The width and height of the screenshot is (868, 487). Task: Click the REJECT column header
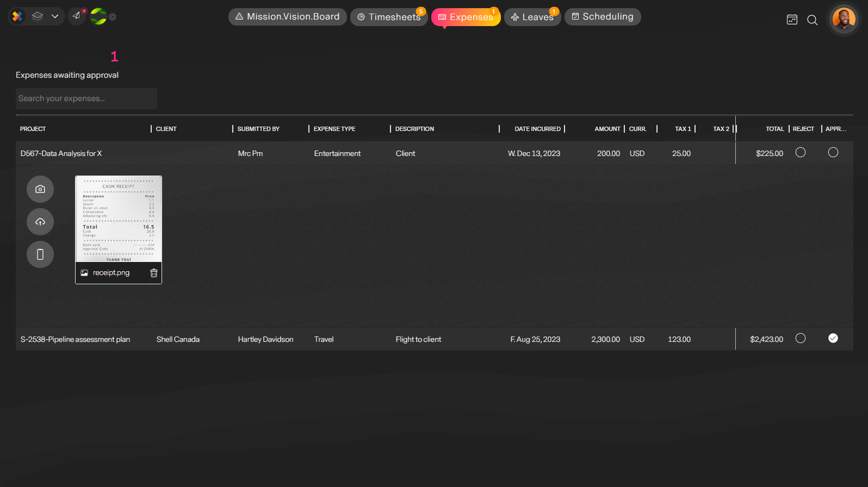(x=803, y=129)
